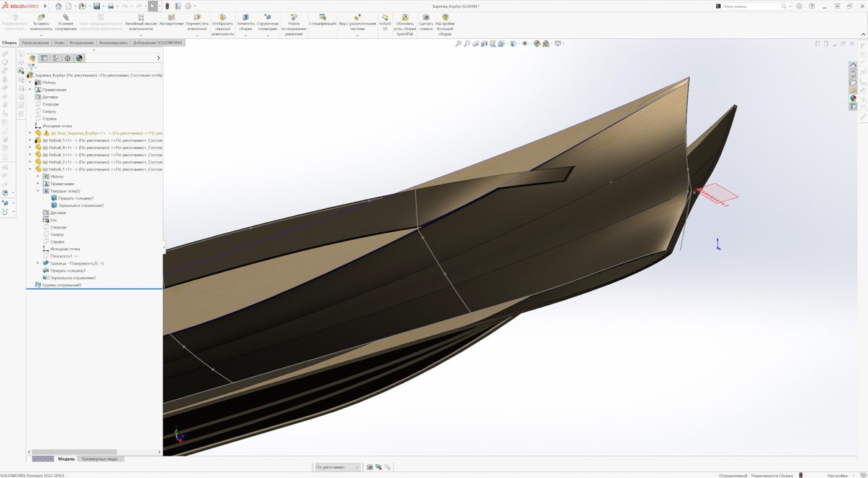This screenshot has height=478, width=868.
Task: Toggle the Отобразить скрытые компоненты button
Action: click(x=222, y=22)
